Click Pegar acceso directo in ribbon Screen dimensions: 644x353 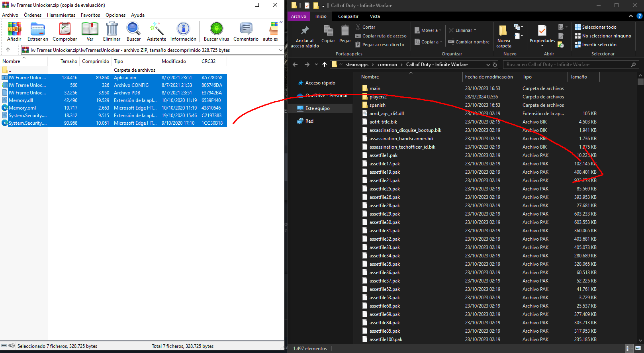(380, 45)
